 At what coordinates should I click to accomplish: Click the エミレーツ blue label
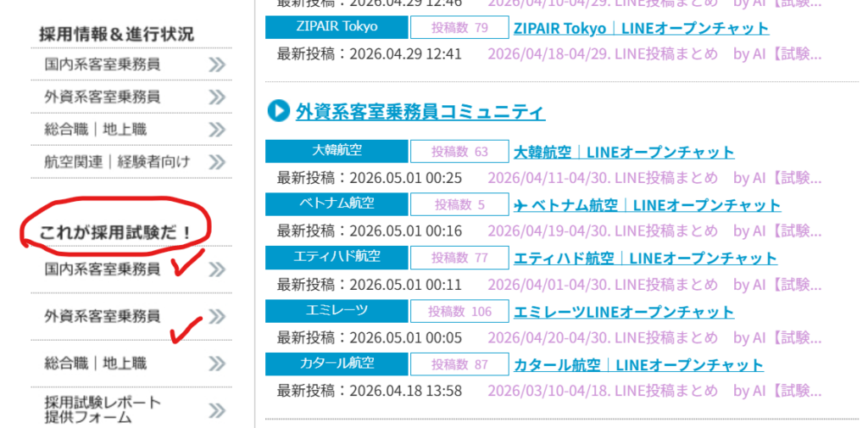pos(337,311)
